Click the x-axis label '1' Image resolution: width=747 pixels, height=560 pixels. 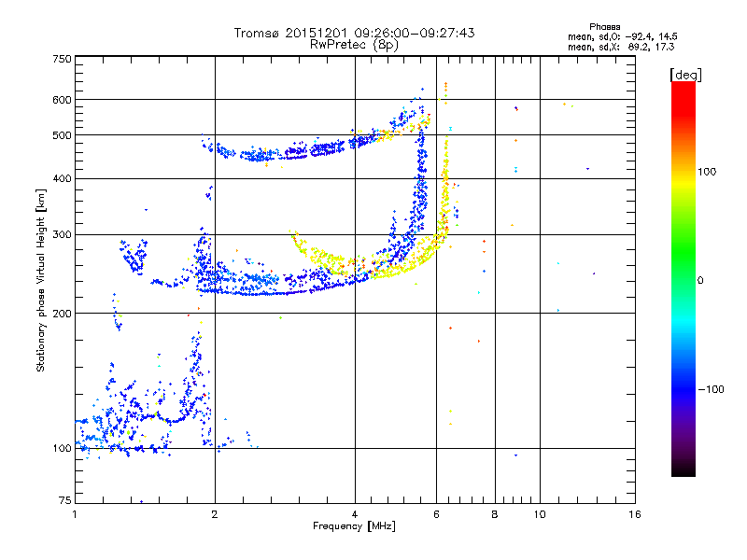75,514
